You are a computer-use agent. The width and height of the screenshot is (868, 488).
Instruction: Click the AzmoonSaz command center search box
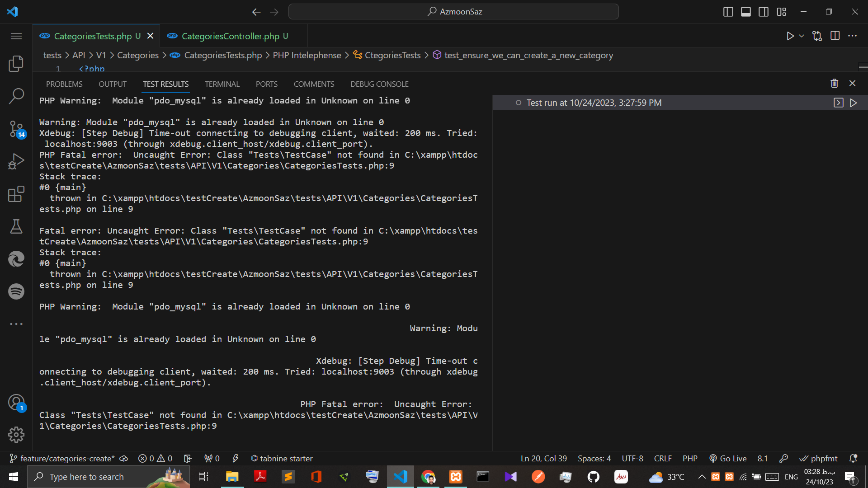point(453,12)
